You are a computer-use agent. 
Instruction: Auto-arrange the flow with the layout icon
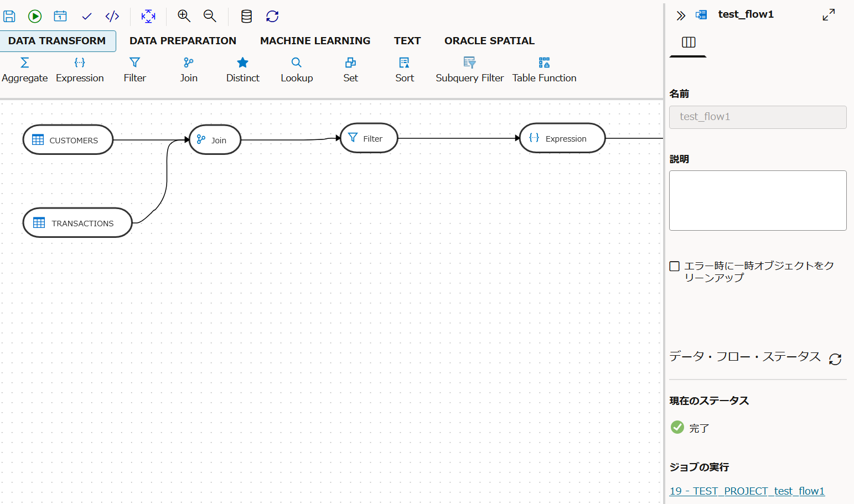pyautogui.click(x=148, y=16)
